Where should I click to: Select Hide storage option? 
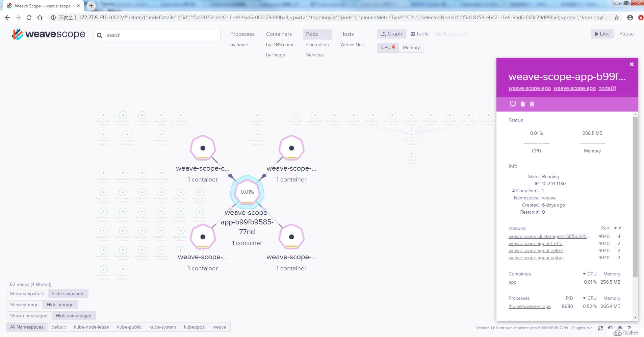tap(60, 305)
